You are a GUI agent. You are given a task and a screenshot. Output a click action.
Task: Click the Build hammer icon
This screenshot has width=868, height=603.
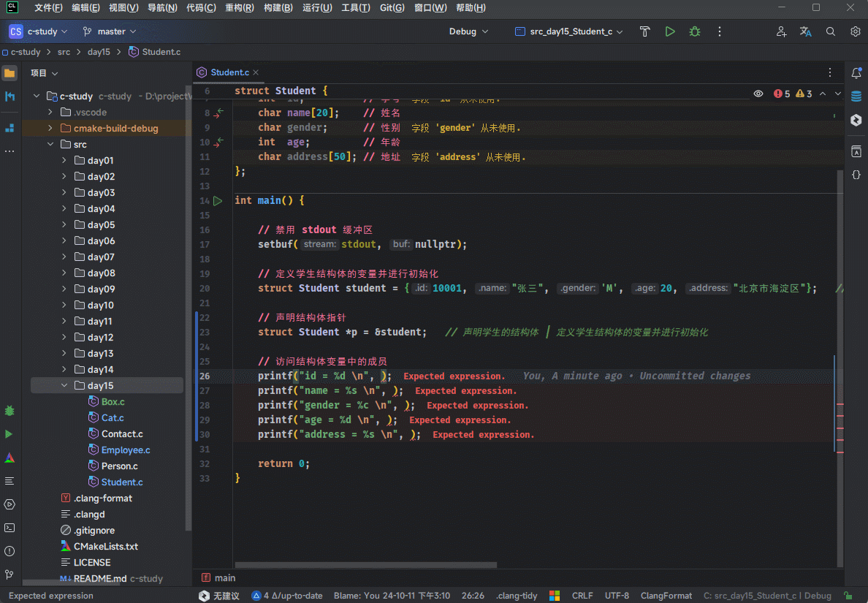pyautogui.click(x=644, y=31)
